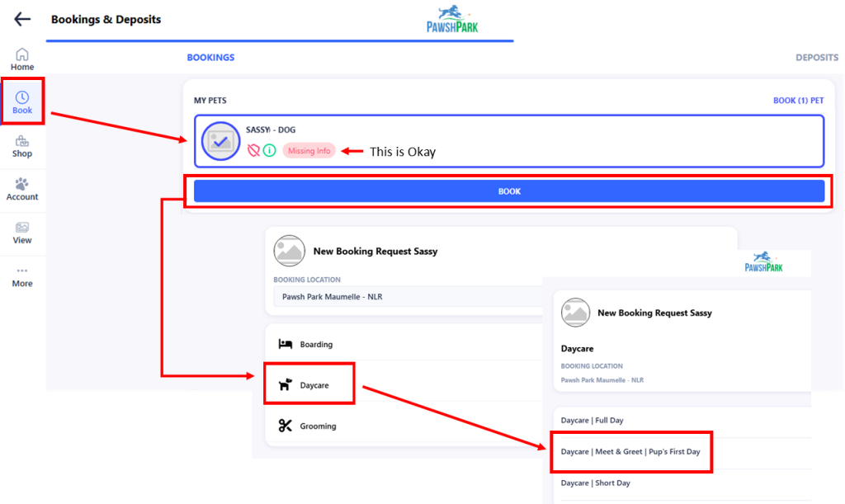
Task: Open Book in the sidebar
Action: [x=22, y=102]
